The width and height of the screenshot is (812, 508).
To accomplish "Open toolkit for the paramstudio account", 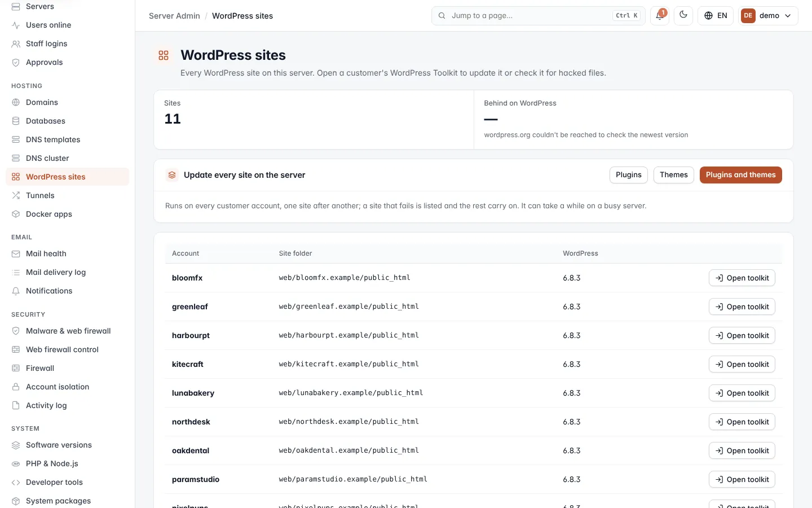I will coord(742,479).
